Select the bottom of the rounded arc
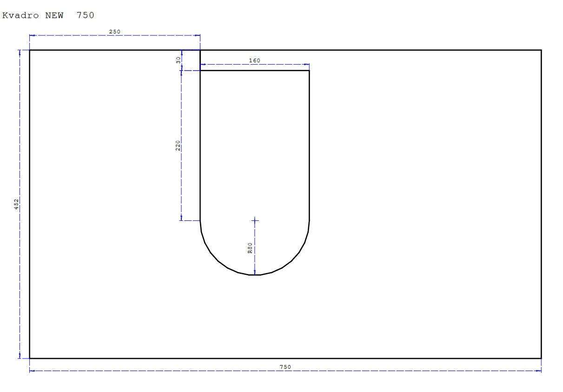 pyautogui.click(x=255, y=275)
